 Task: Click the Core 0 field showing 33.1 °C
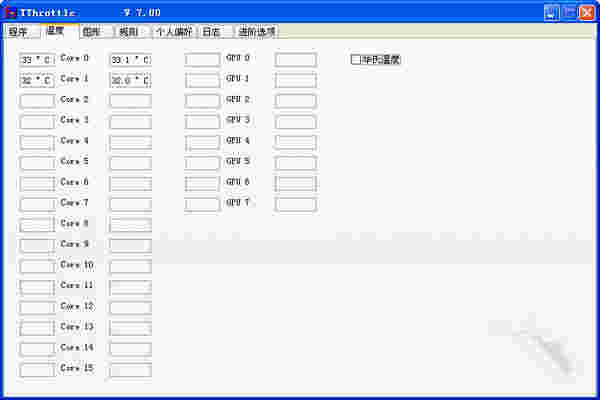(130, 60)
